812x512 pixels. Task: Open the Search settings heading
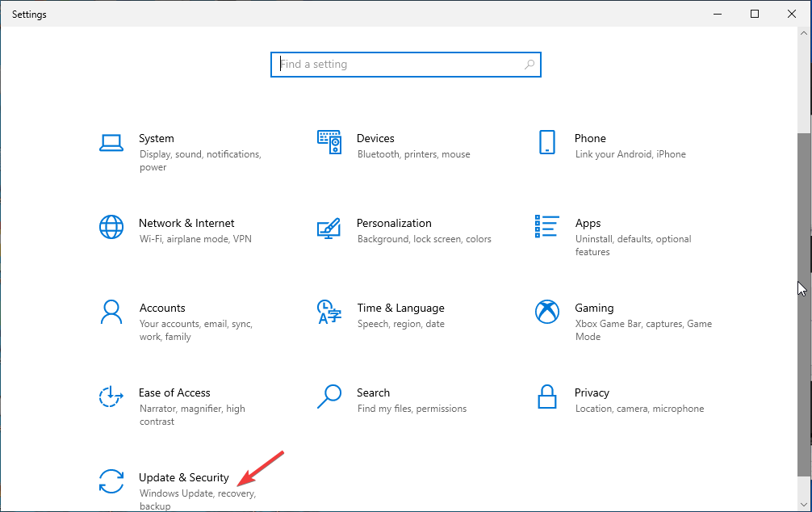pos(374,392)
